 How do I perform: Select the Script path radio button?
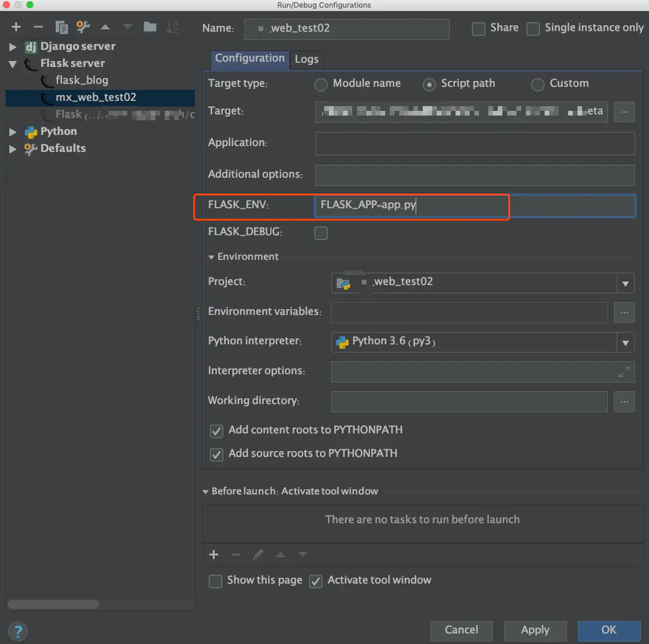pos(429,84)
